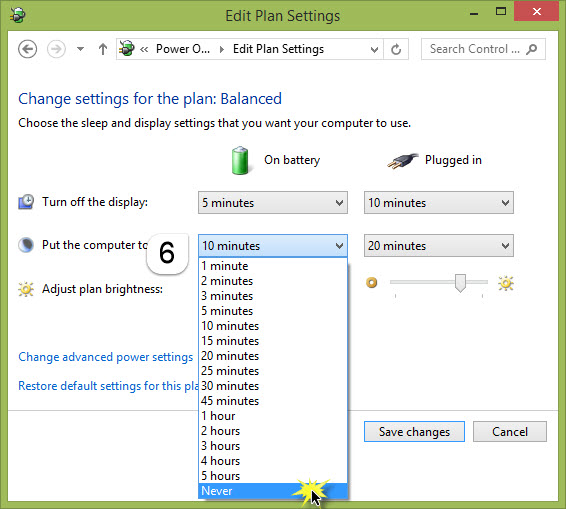Click the bright sun icon beside slider
Image resolution: width=566 pixels, height=509 pixels.
coord(506,283)
